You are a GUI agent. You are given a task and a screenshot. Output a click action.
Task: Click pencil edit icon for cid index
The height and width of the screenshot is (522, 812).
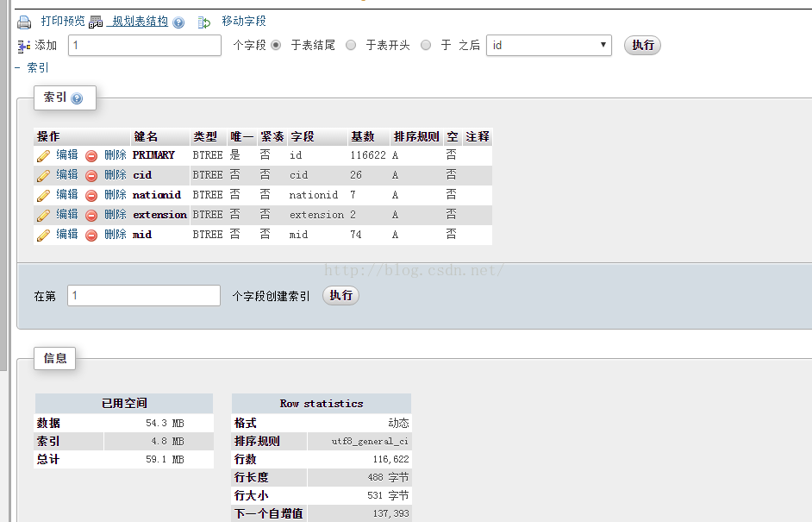click(x=43, y=176)
